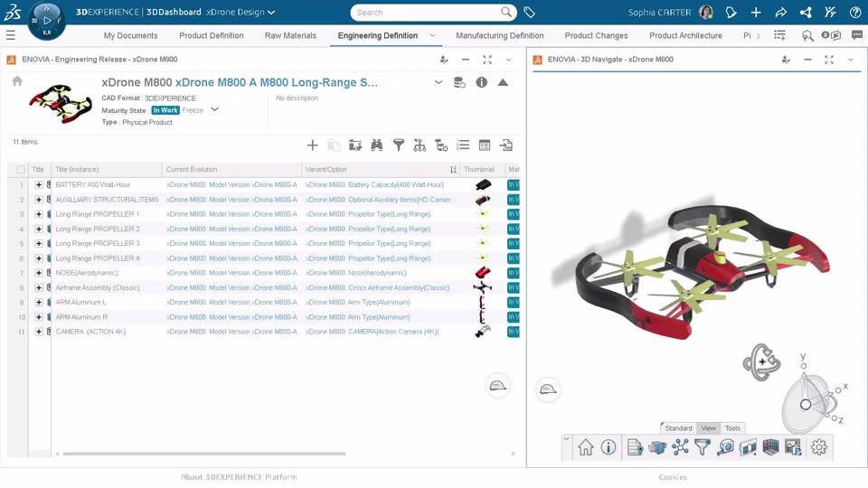Select the Standard tab in the 3D toolbar
This screenshot has width=868, height=488.
click(x=679, y=428)
